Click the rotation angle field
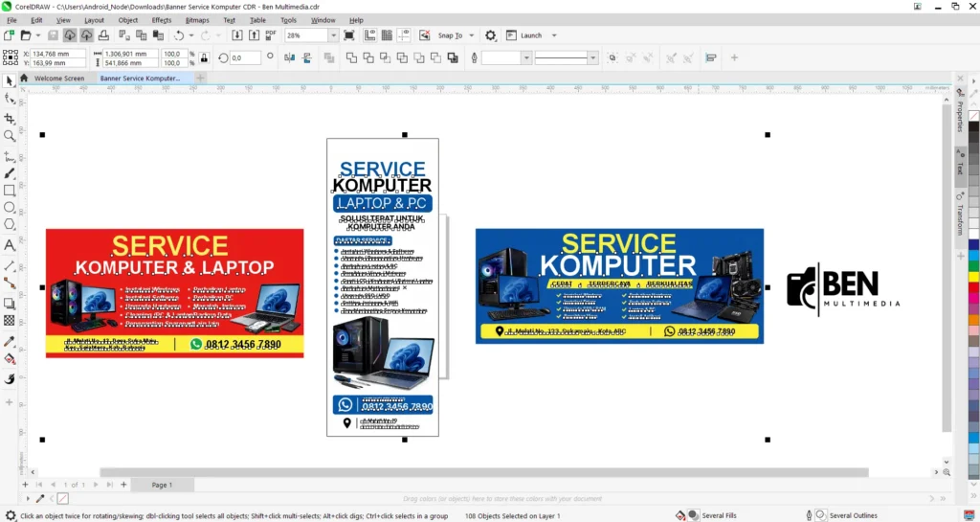Image resolution: width=980 pixels, height=522 pixels. 245,57
